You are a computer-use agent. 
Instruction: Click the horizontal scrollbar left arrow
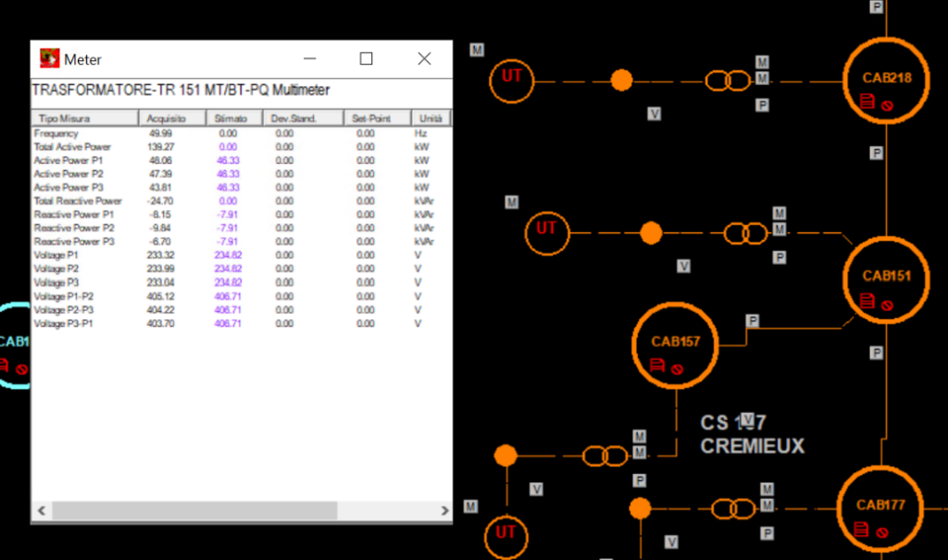41,510
